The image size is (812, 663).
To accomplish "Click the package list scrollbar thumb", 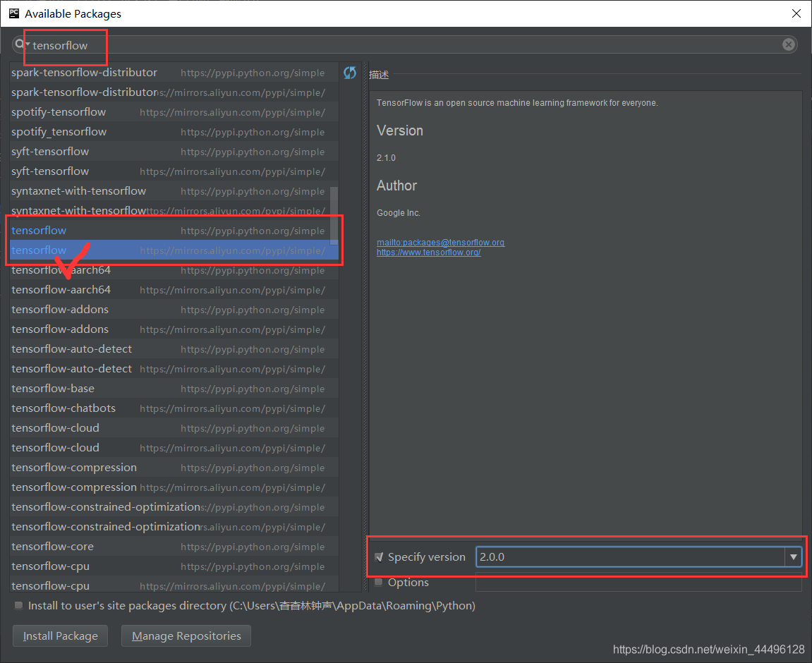I will 334,215.
